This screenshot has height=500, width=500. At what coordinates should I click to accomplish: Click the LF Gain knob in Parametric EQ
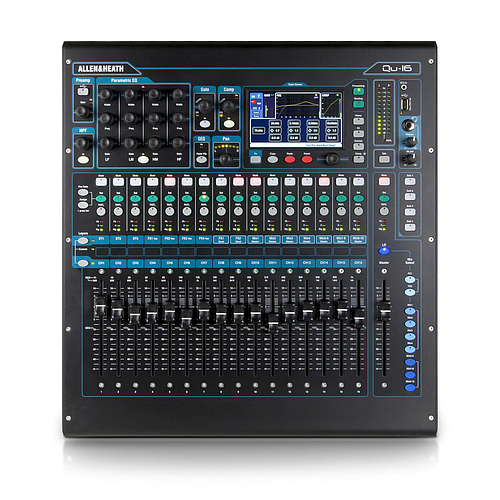tap(106, 143)
